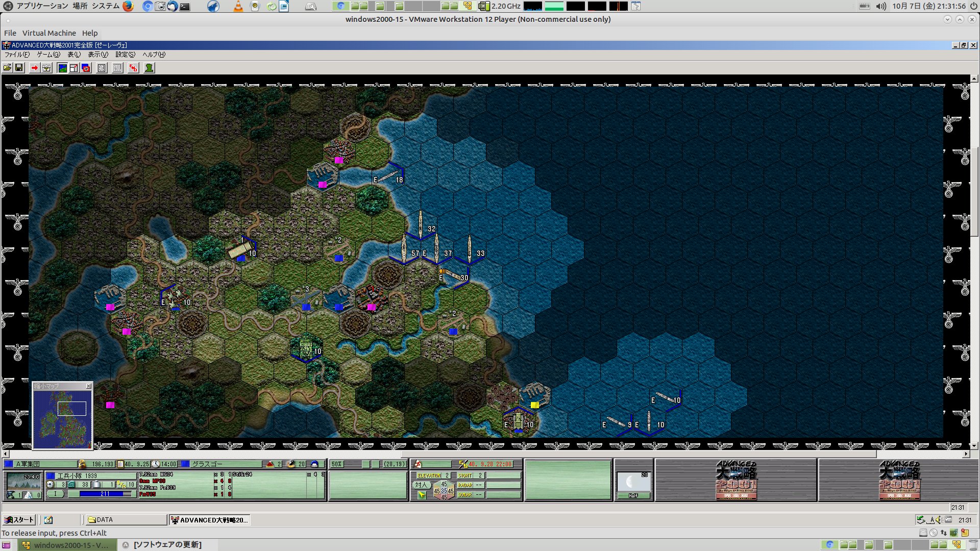The height and width of the screenshot is (551, 980).
Task: Open VMware File menu
Action: point(10,33)
